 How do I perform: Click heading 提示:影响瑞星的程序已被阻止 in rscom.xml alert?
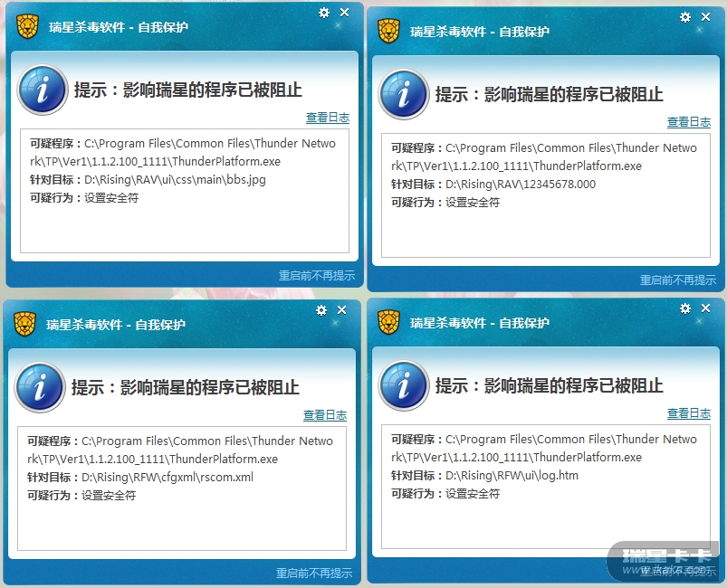[x=185, y=387]
